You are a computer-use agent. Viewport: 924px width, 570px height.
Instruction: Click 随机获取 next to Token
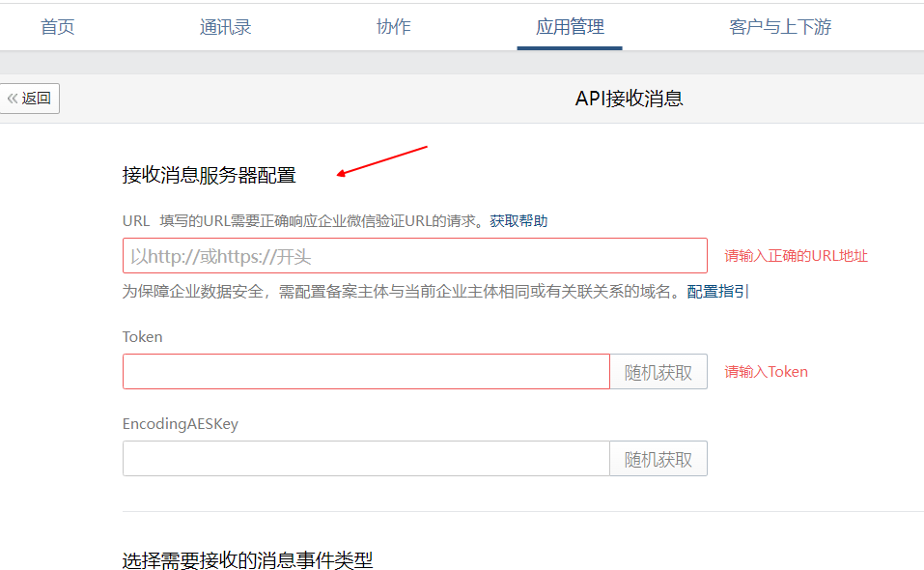(x=658, y=371)
